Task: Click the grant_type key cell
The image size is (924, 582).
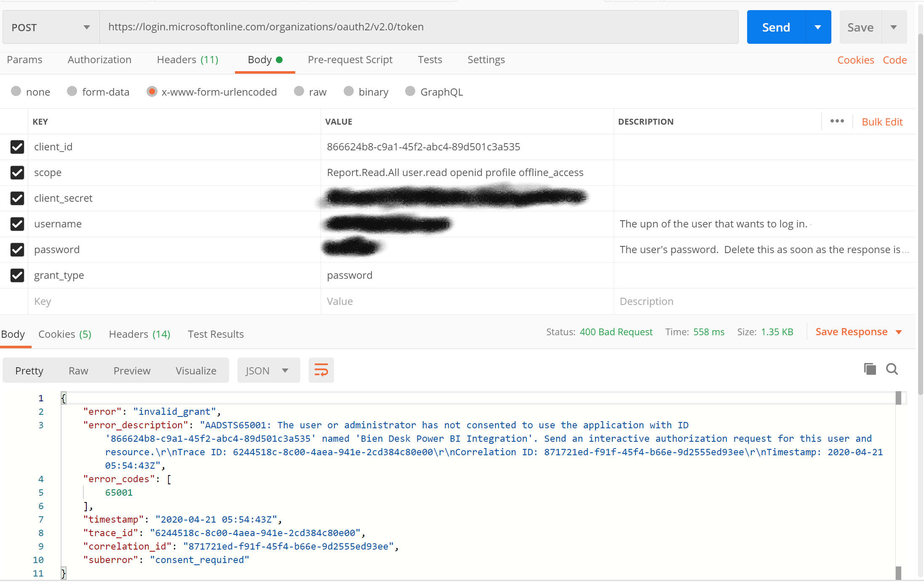Action: click(x=174, y=275)
